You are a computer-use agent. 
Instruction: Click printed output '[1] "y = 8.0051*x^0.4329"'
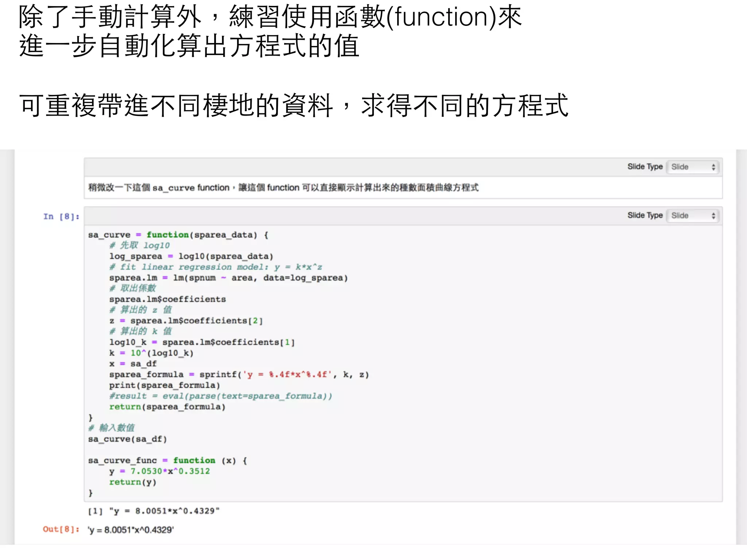pos(154,511)
